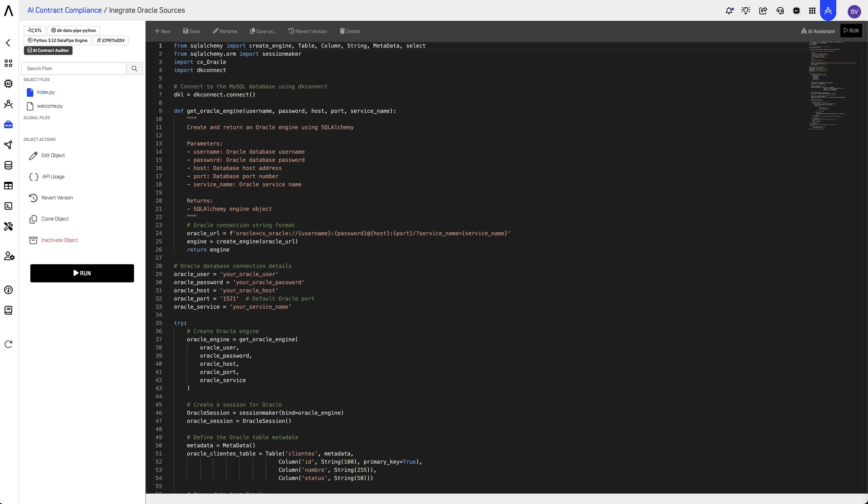The width and height of the screenshot is (868, 504).
Task: Open the lightbulb ideas icon
Action: click(x=746, y=11)
